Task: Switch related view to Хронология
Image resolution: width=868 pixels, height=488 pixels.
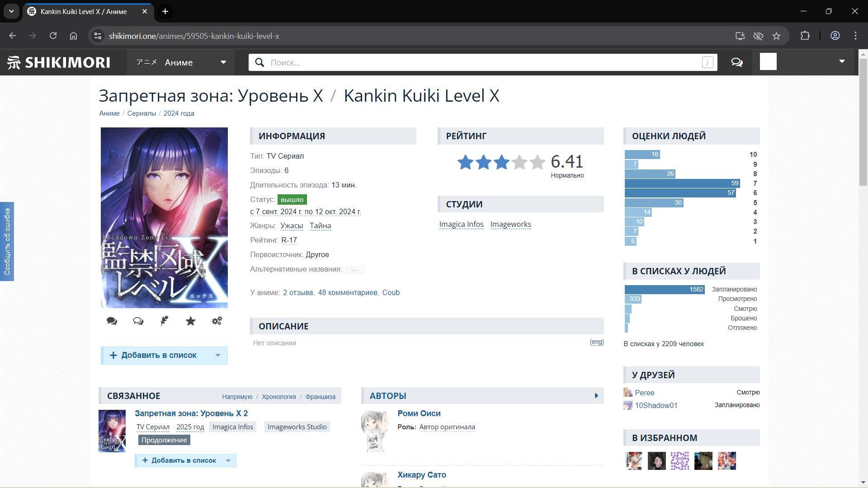Action: point(278,397)
